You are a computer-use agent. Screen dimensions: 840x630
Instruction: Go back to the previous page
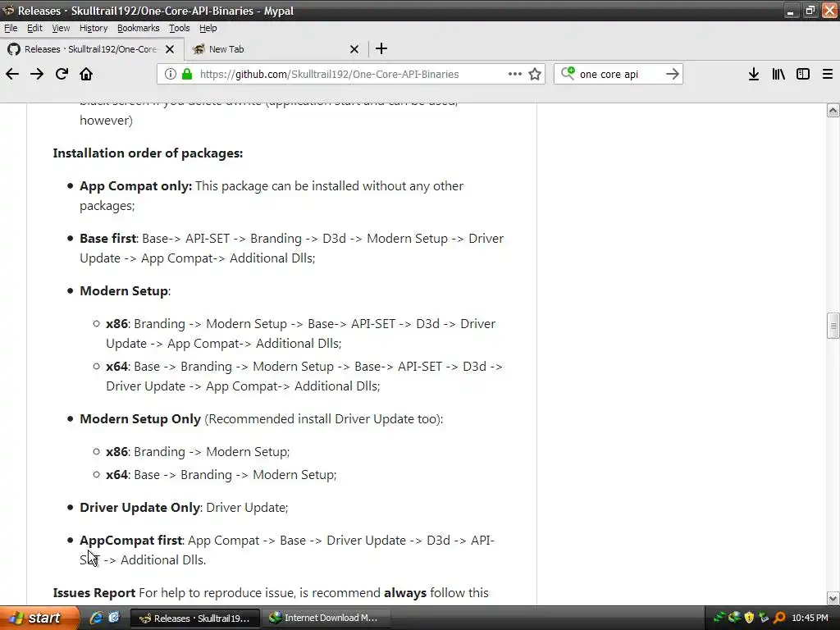click(x=12, y=74)
